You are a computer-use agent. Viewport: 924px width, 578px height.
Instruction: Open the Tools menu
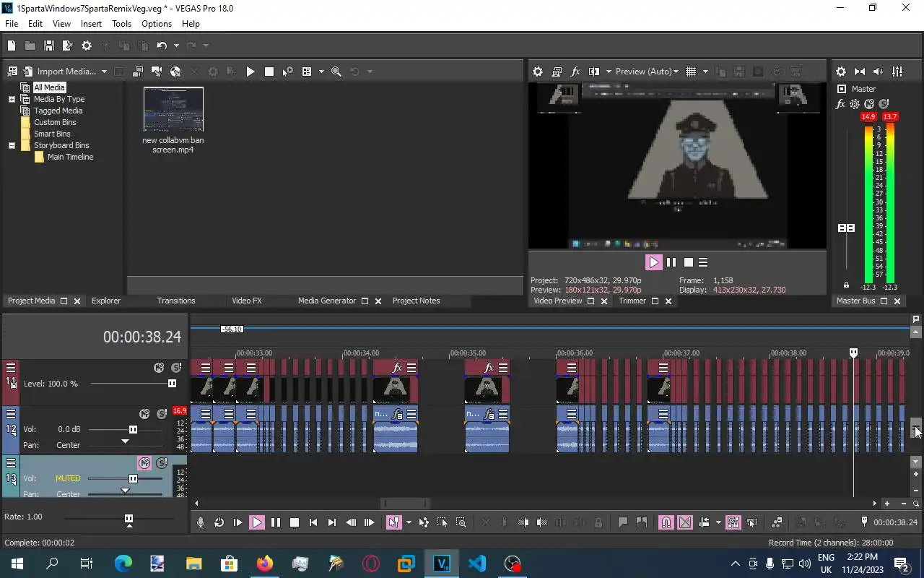pyautogui.click(x=121, y=24)
